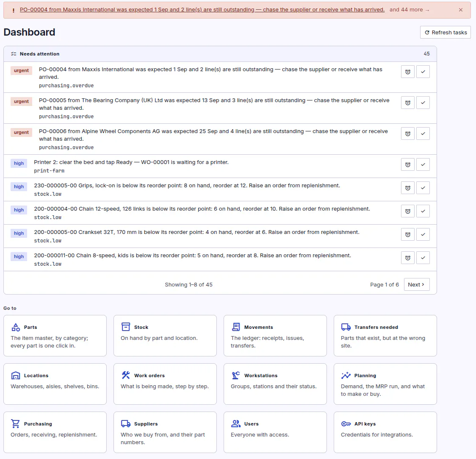Click purchasing.overdue tag under PO-00006
Screen dimensions: 476x459
pos(66,147)
